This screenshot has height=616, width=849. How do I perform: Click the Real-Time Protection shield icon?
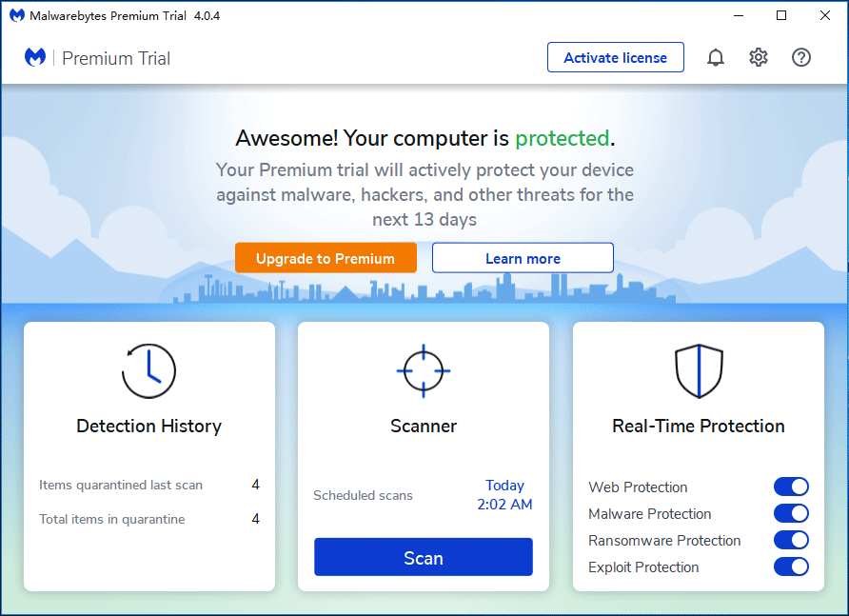click(x=699, y=371)
